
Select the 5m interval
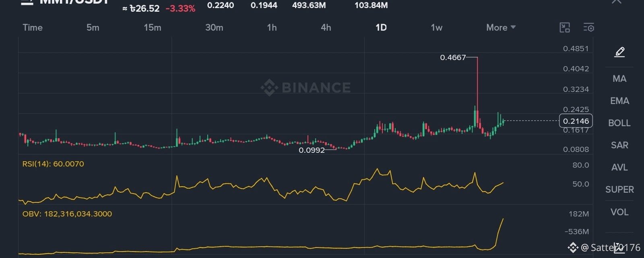pyautogui.click(x=93, y=27)
